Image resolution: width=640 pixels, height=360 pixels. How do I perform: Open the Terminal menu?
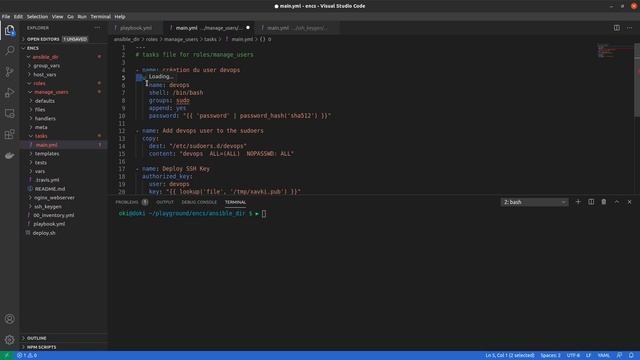pyautogui.click(x=100, y=17)
